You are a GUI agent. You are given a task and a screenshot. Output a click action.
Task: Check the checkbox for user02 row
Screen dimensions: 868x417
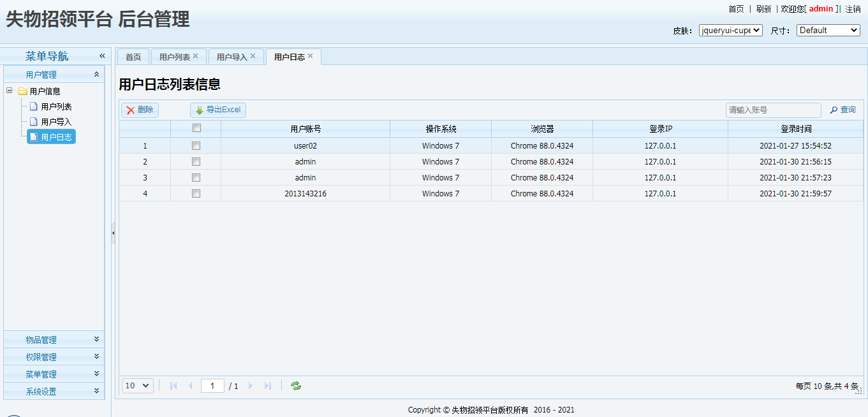tap(196, 146)
